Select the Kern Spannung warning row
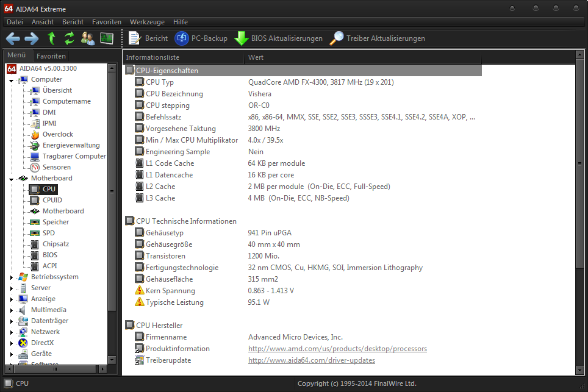 coord(303,291)
